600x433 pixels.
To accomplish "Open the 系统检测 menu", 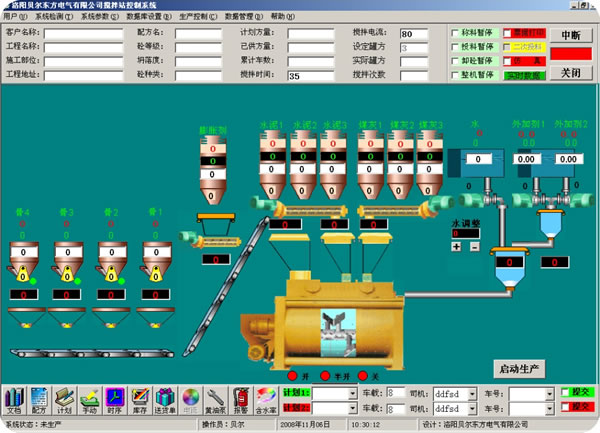I will click(x=54, y=16).
